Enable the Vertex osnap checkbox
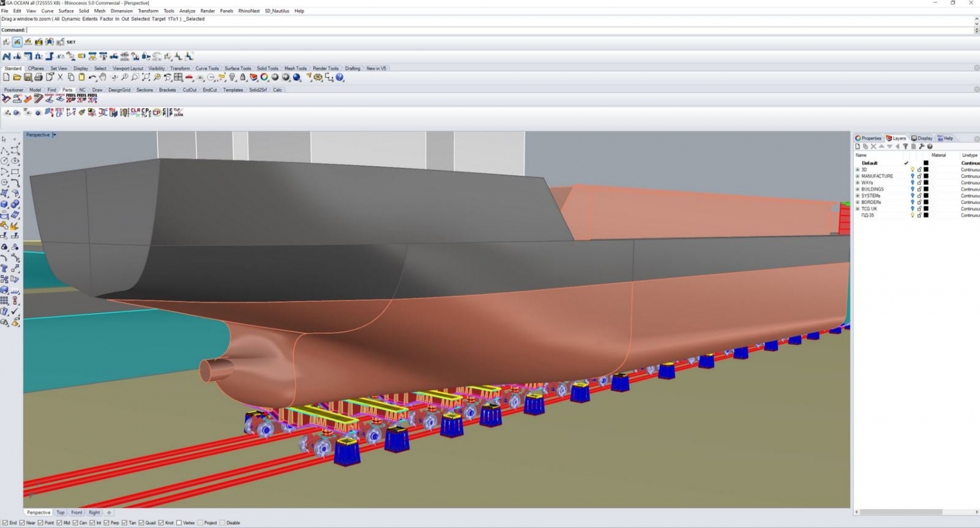Image resolution: width=980 pixels, height=528 pixels. pos(180,523)
